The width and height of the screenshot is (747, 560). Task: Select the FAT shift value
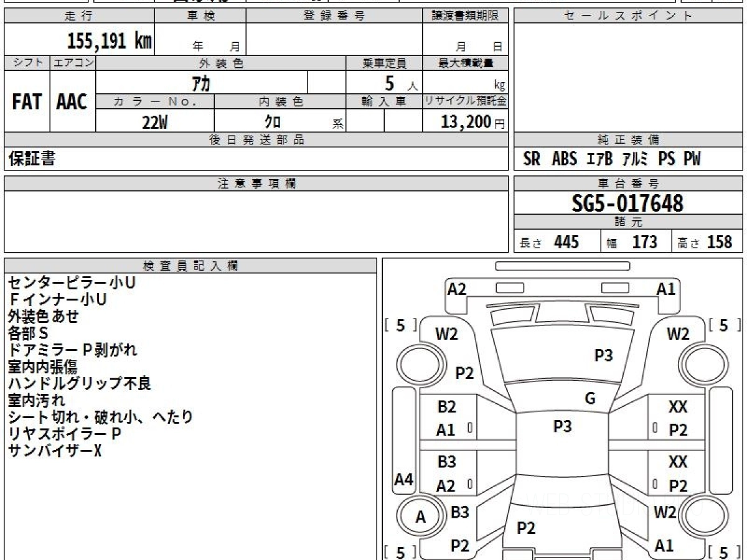pos(27,102)
